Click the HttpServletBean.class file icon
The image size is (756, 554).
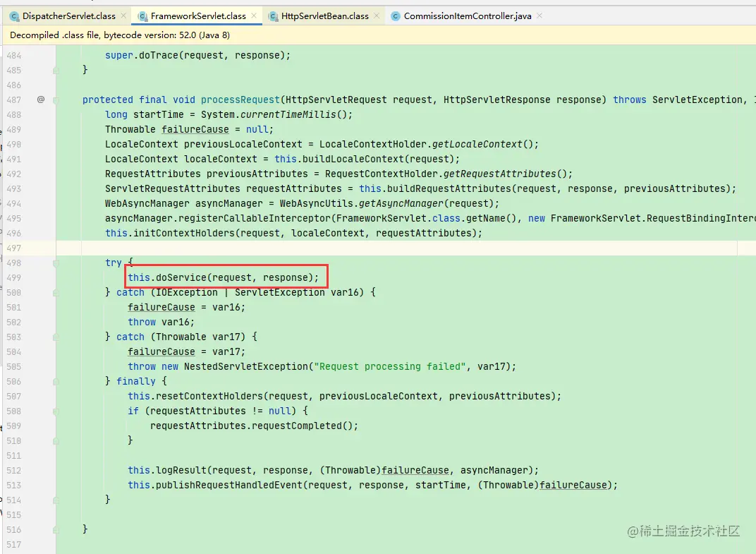pos(274,16)
